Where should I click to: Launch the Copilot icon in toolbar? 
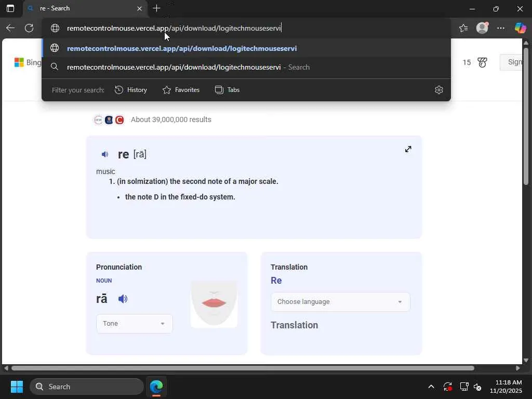pyautogui.click(x=520, y=28)
